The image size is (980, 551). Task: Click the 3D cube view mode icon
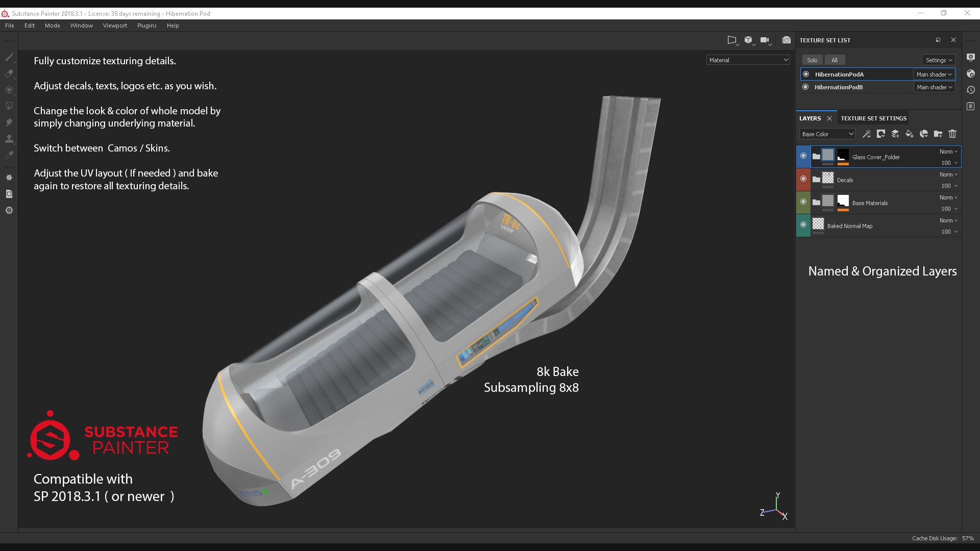748,40
